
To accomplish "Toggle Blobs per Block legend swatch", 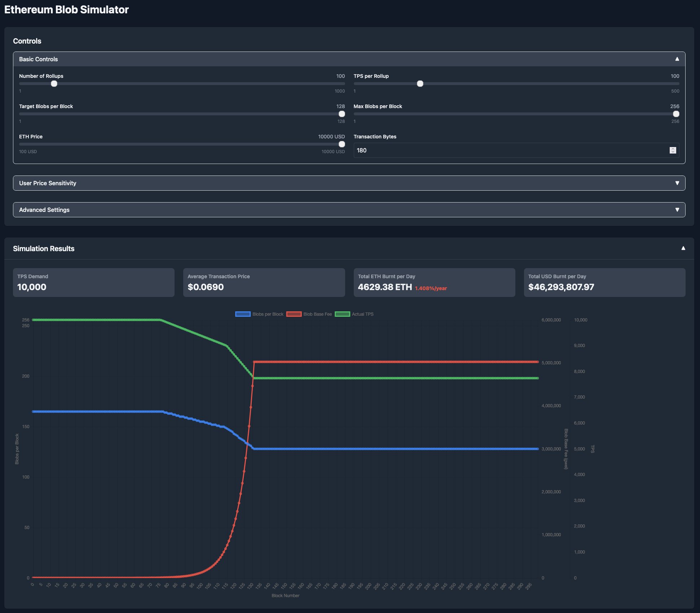I will pos(243,314).
